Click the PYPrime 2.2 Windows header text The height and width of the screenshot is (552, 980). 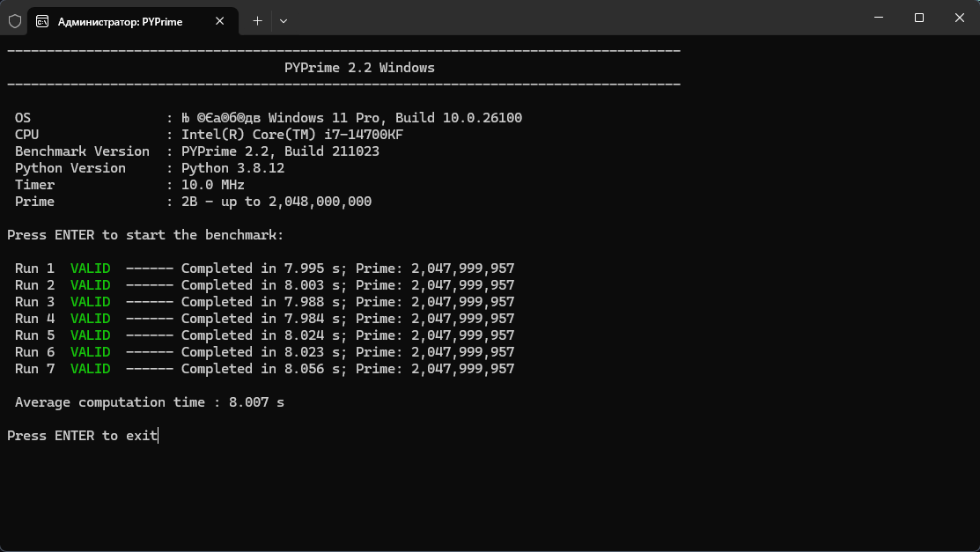[x=359, y=68]
